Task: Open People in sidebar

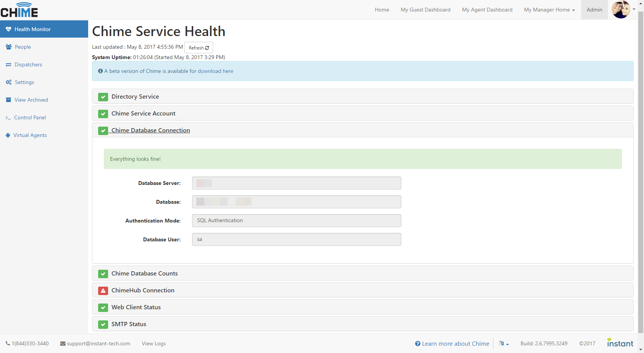Action: pos(44,47)
